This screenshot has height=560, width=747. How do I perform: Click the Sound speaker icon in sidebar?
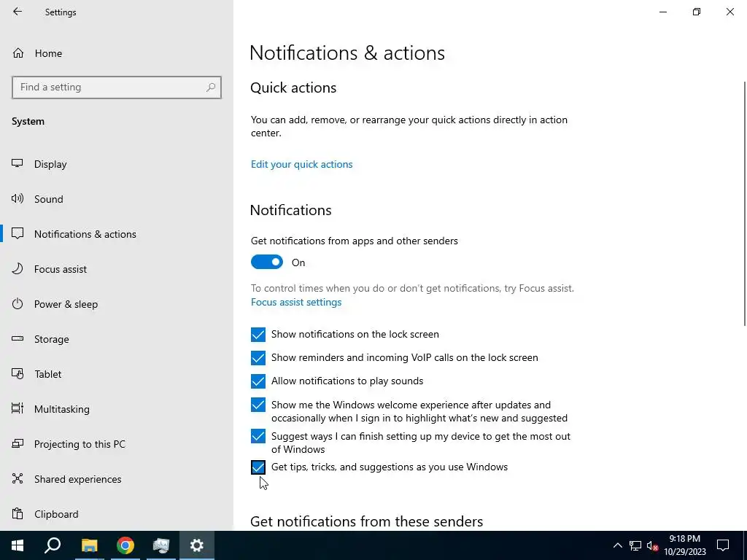[x=18, y=198]
